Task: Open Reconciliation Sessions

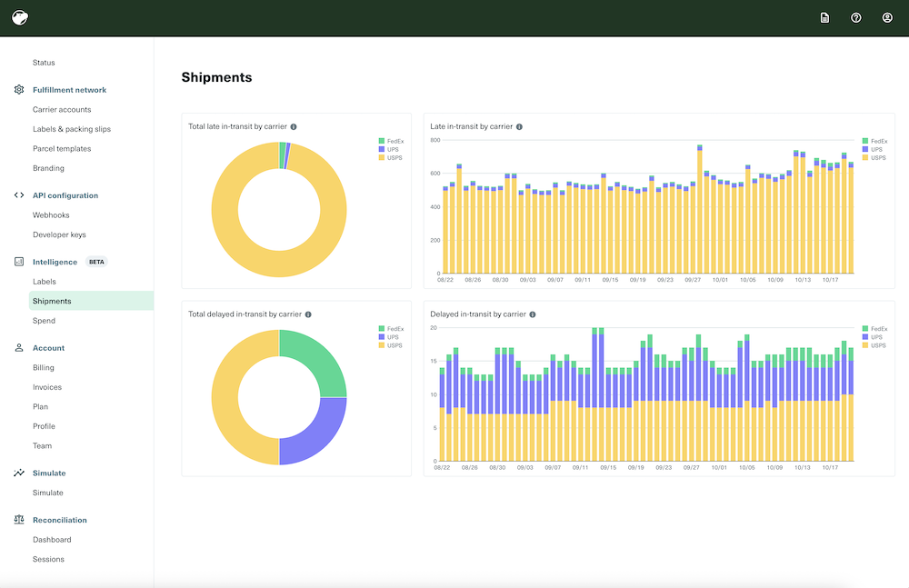Action: (x=48, y=559)
